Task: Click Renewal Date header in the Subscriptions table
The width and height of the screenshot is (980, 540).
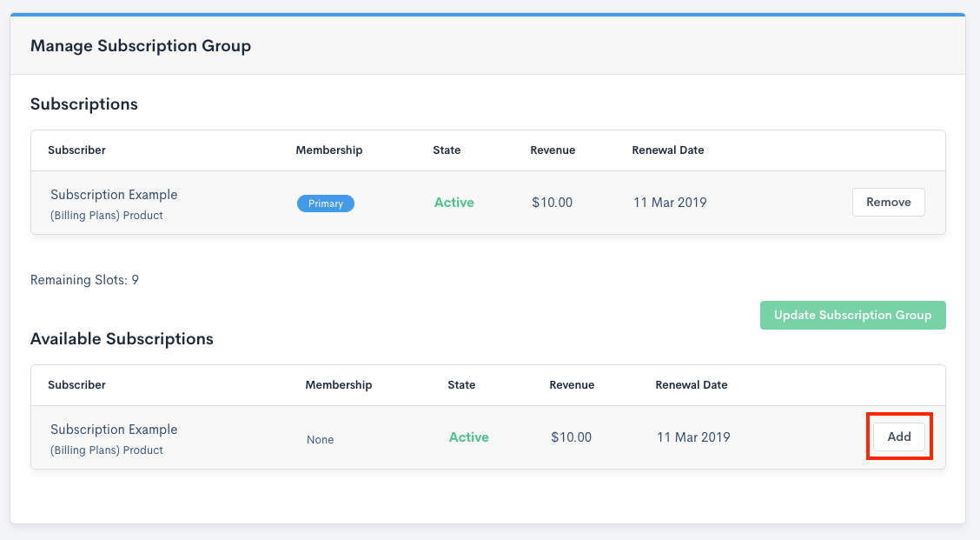Action: pyautogui.click(x=667, y=150)
